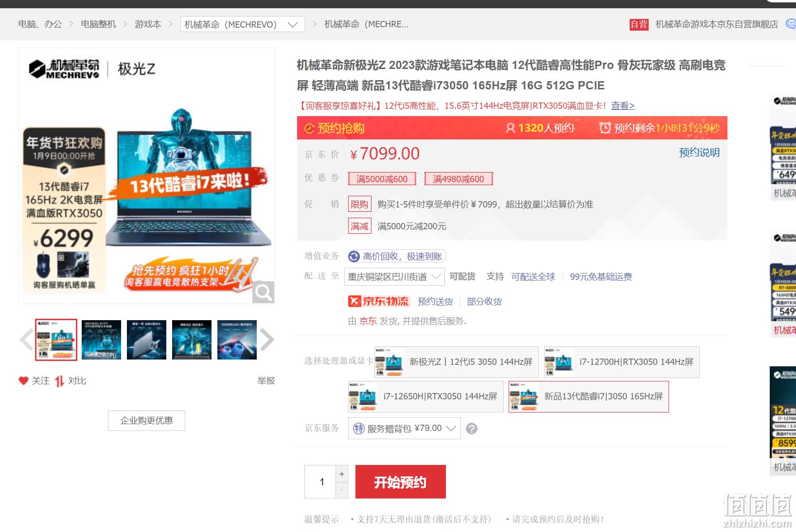Click the 特 service icon in 服务赠背包
The height and width of the screenshot is (532, 796).
[358, 429]
